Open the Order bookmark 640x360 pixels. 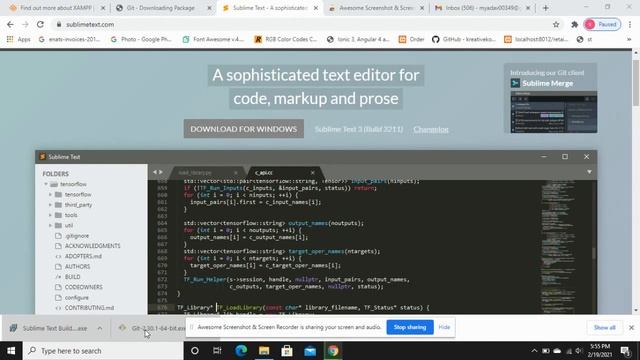(x=412, y=39)
